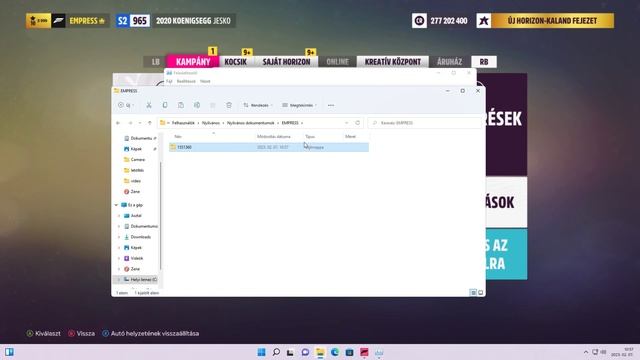Click the navigation pane scrollbar
Screen dimensions: 640x360
pos(160,216)
